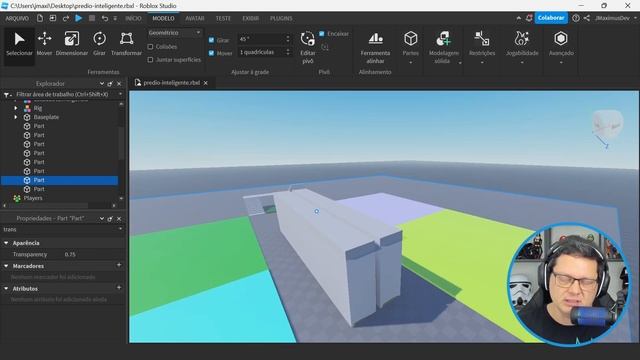Click the move increment 1 quadrículas field
Screen dimensions: 640x360
pyautogui.click(x=264, y=52)
